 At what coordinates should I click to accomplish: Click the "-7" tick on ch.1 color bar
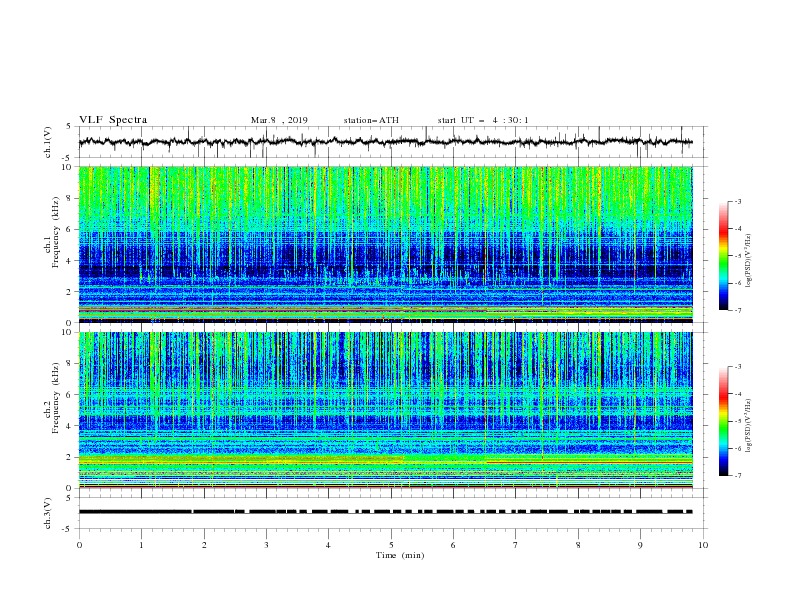[x=737, y=310]
